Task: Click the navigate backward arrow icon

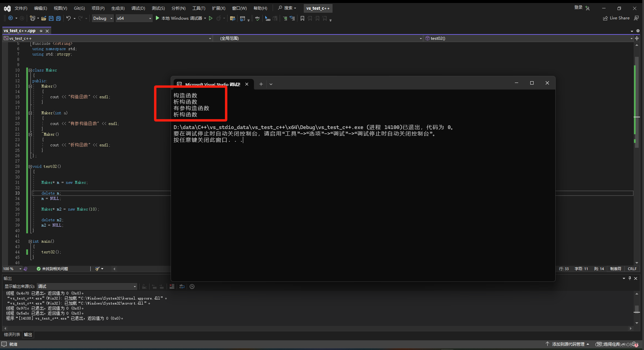Action: [10, 18]
